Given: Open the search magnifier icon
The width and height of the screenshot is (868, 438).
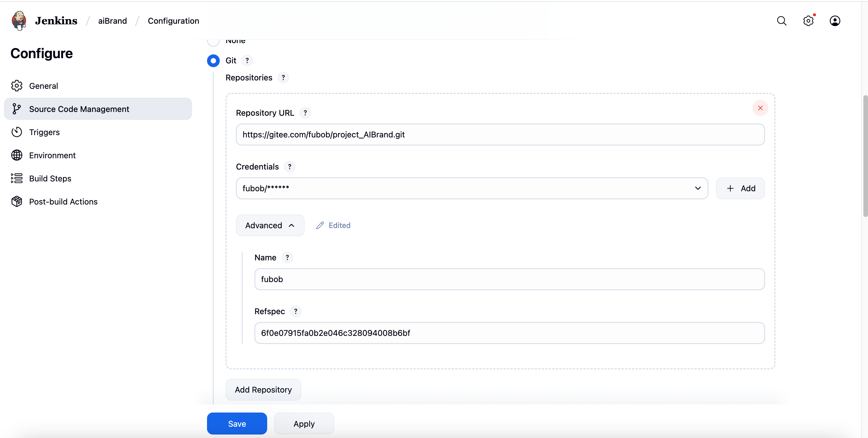Looking at the screenshot, I should (x=781, y=21).
